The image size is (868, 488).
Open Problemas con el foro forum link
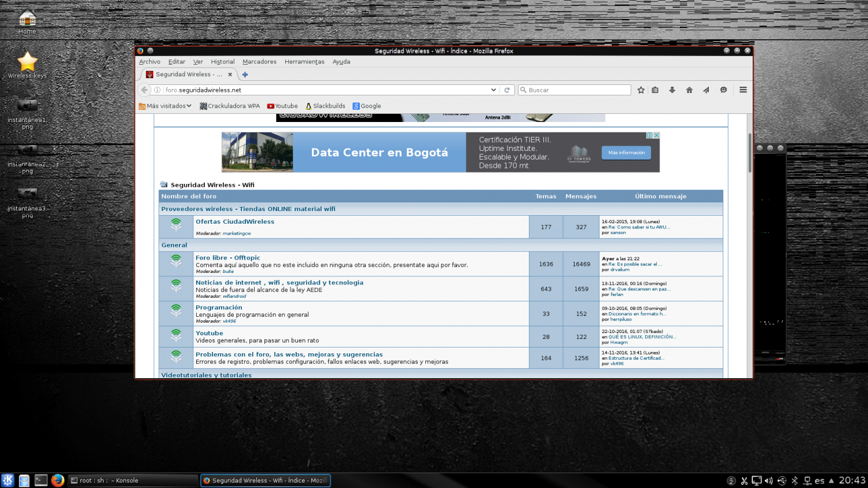[x=289, y=354]
